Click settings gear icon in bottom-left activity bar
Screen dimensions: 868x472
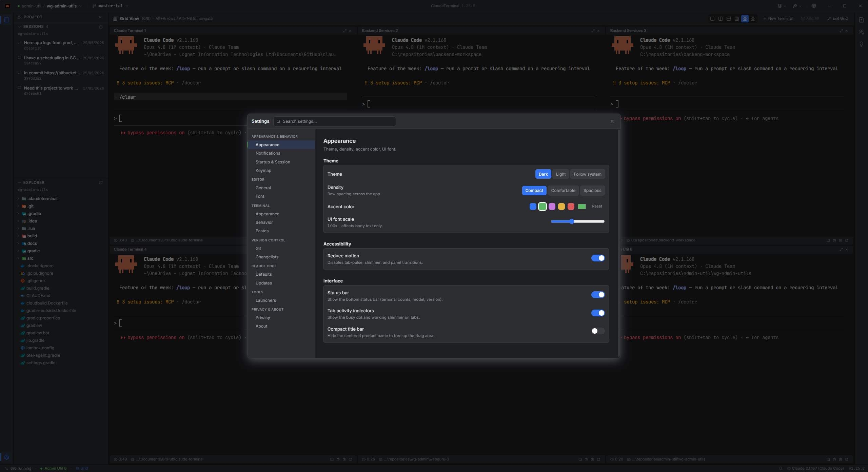[7, 457]
